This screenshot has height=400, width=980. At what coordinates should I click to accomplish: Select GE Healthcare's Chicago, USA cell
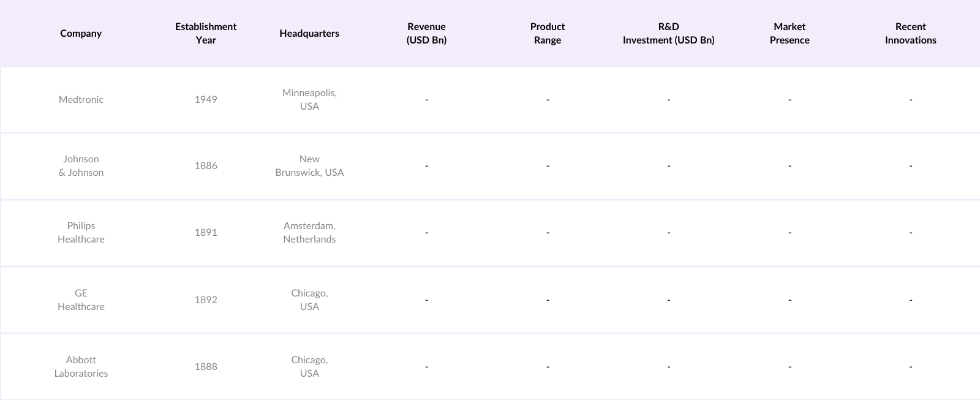[309, 300]
